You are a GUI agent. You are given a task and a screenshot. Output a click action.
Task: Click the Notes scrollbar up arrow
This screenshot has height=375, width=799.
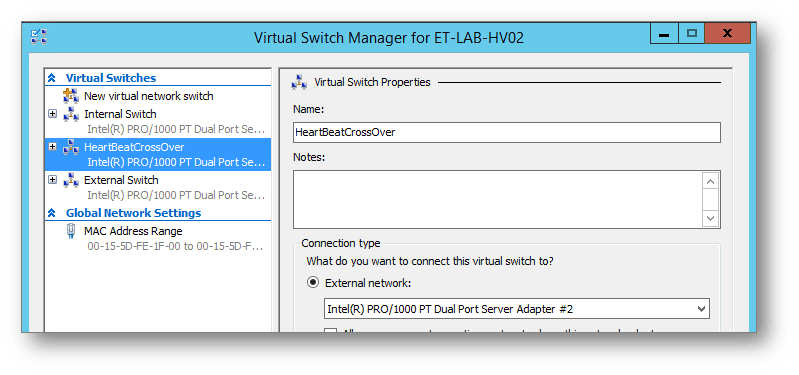click(711, 181)
